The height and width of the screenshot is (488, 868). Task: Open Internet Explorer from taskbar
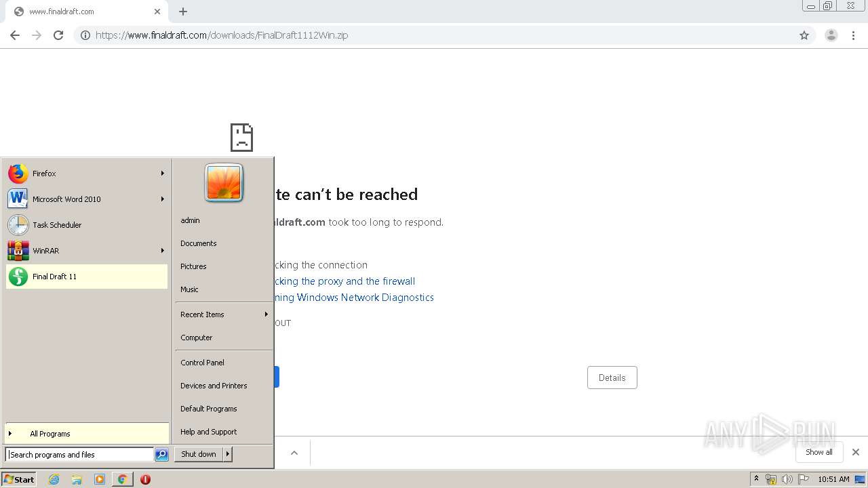(54, 479)
